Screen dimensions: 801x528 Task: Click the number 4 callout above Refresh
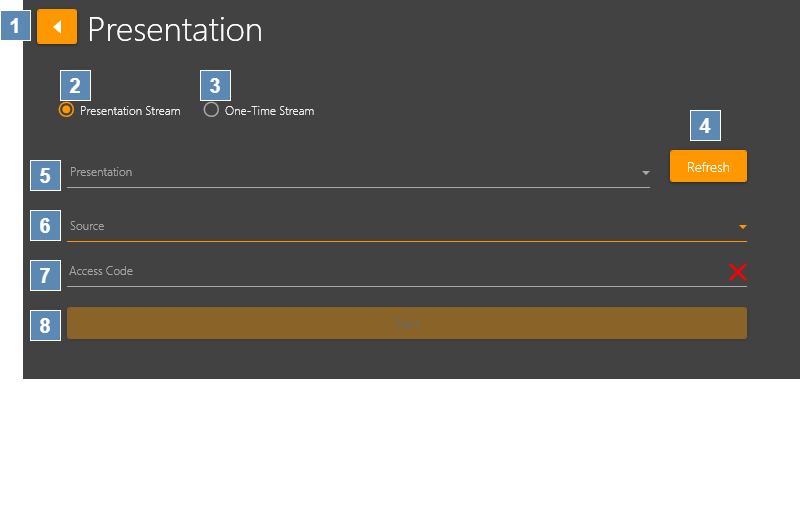coord(705,126)
